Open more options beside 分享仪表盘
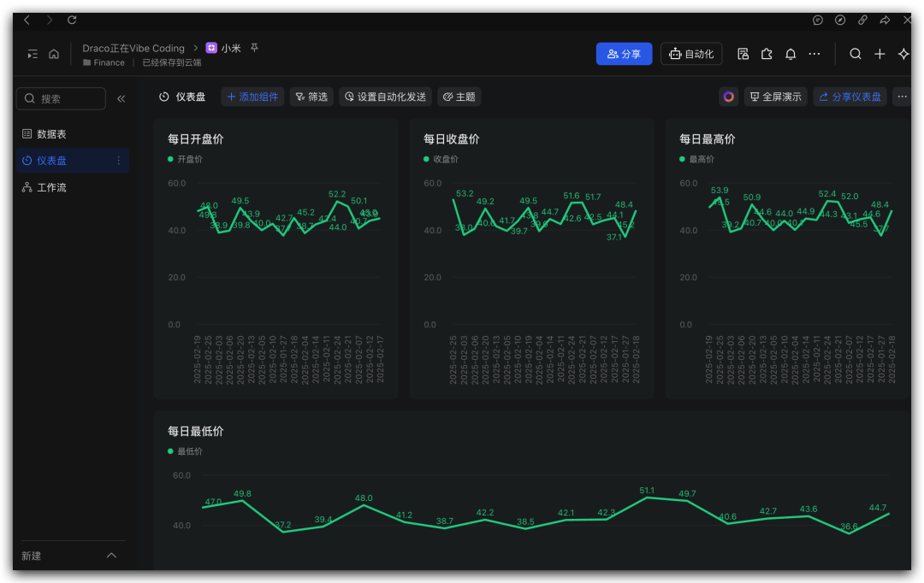924x583 pixels. pyautogui.click(x=902, y=97)
